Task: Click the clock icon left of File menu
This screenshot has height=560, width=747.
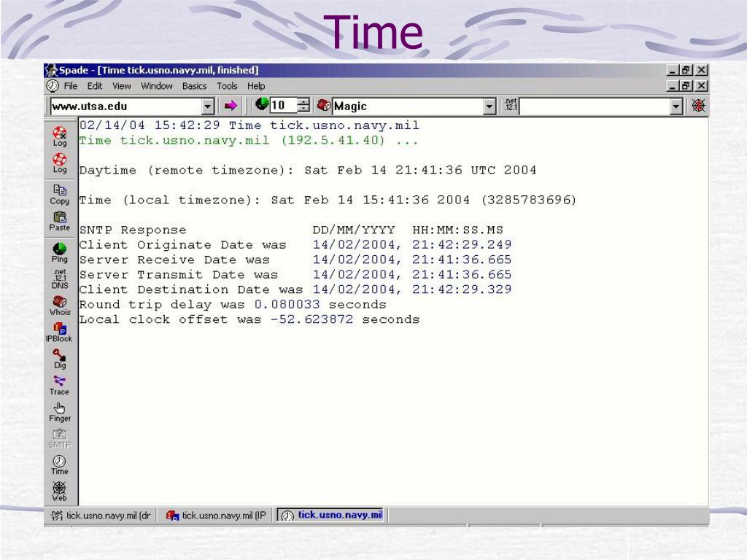Action: pyautogui.click(x=53, y=86)
